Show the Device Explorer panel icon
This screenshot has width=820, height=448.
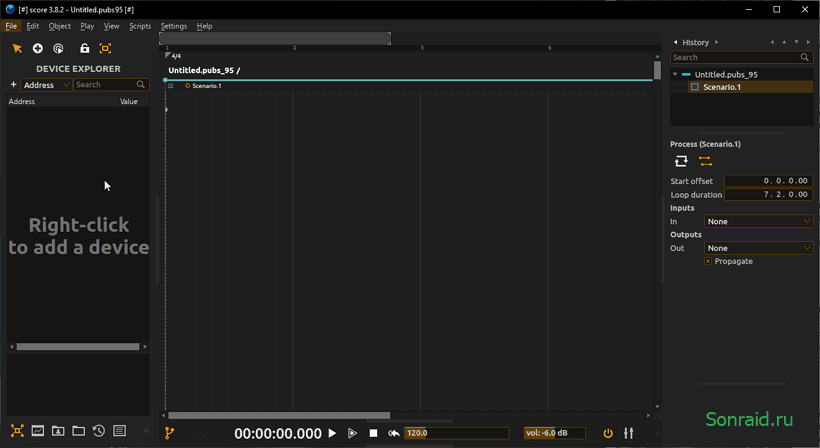(17, 431)
